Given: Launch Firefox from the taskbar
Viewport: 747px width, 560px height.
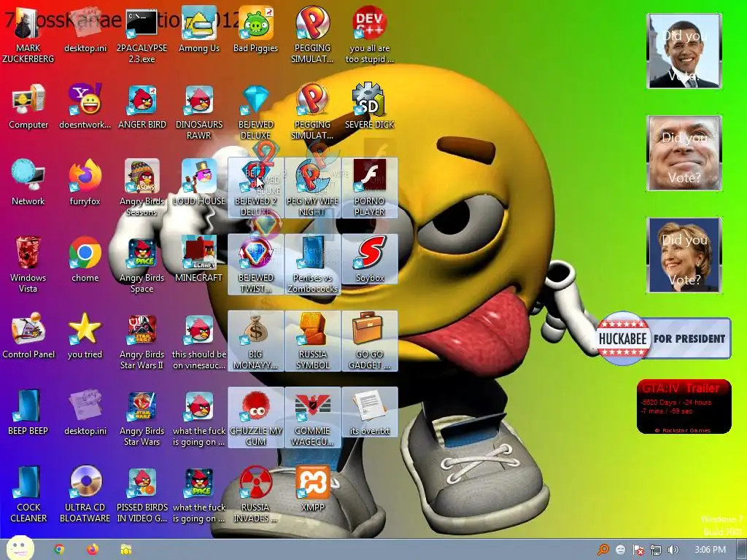Looking at the screenshot, I should (x=93, y=550).
